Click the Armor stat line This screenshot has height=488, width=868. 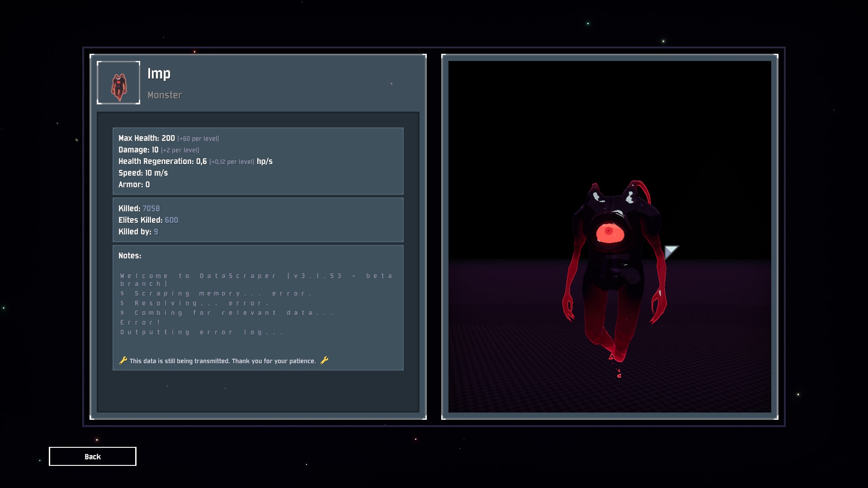[x=134, y=184]
